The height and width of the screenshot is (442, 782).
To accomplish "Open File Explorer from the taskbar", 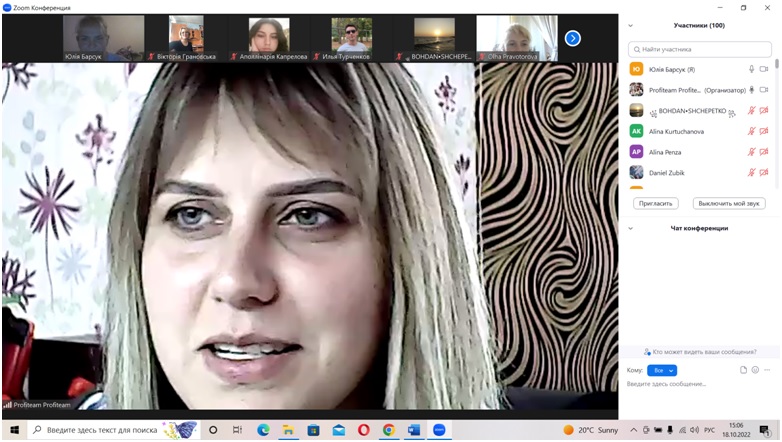I will (x=288, y=430).
